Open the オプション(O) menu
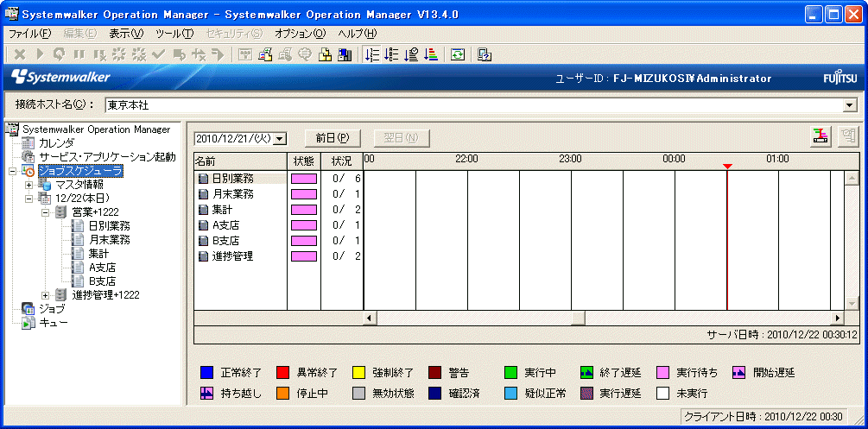868x429 pixels. coord(301,33)
